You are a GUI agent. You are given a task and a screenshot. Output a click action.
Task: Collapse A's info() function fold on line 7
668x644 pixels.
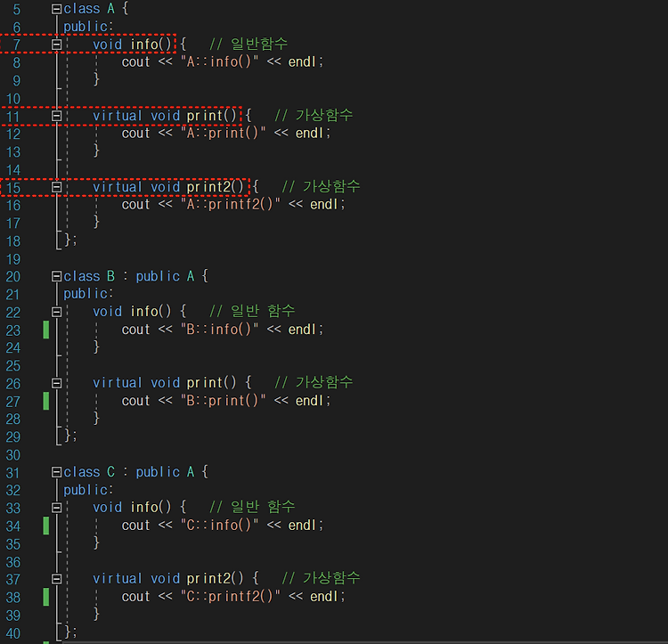[x=57, y=45]
